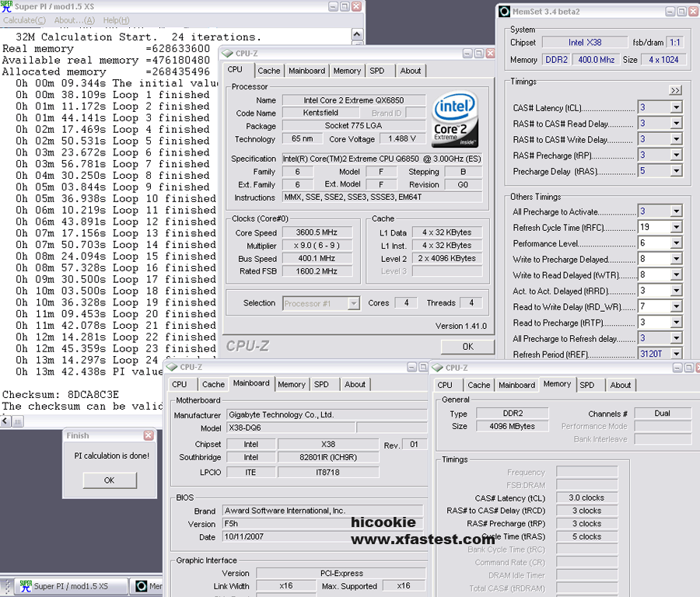Click the memory Size value 4096 MBytes
This screenshot has width=700, height=597.
[512, 427]
